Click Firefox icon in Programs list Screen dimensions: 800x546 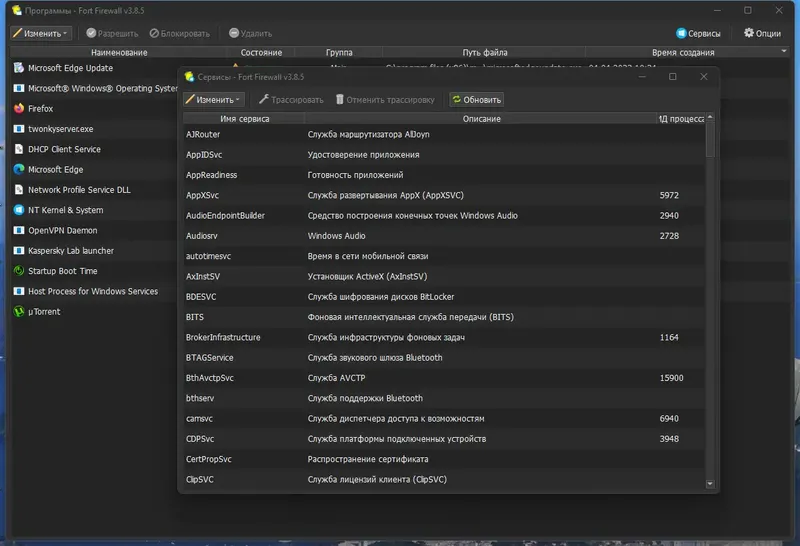pos(19,108)
